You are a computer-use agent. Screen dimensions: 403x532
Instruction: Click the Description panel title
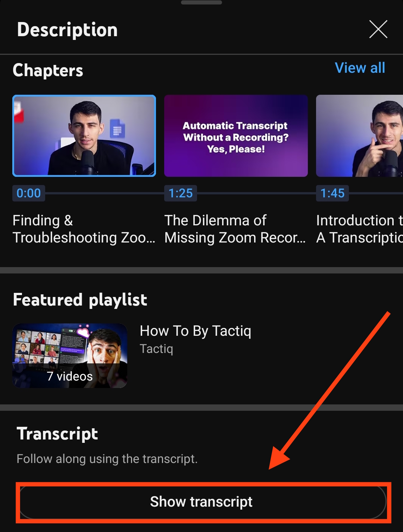[x=68, y=29]
